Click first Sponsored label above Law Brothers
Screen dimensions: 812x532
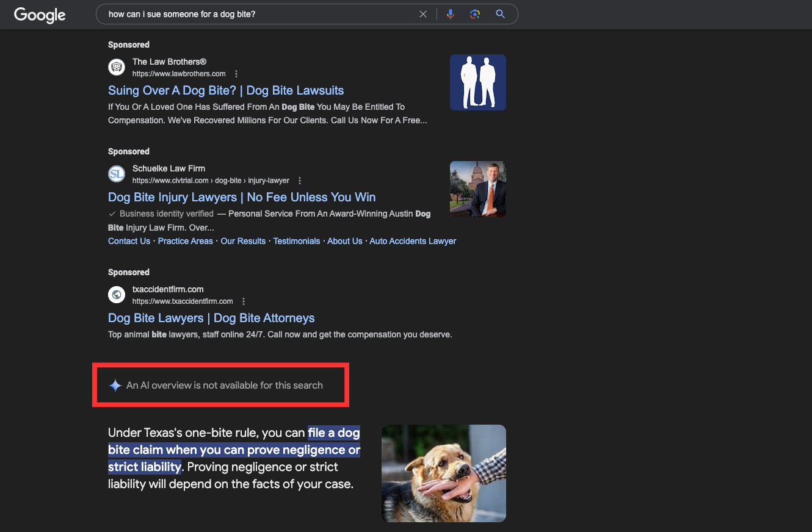pos(129,45)
